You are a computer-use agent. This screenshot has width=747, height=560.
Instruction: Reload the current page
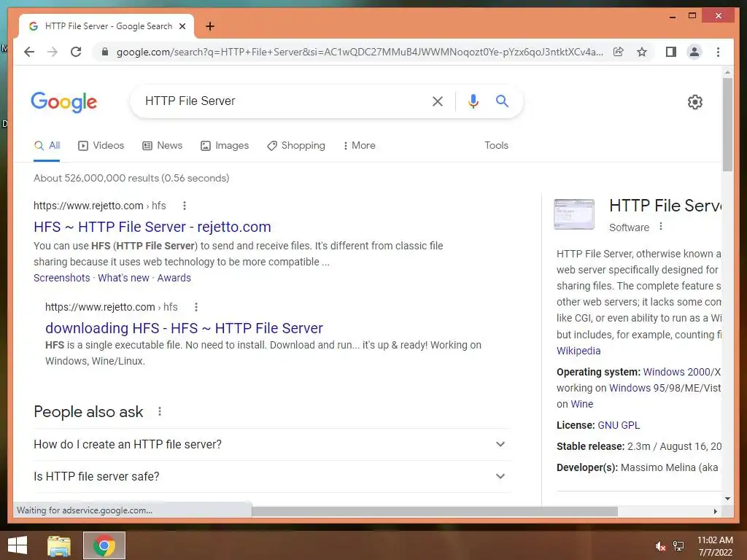tap(76, 52)
